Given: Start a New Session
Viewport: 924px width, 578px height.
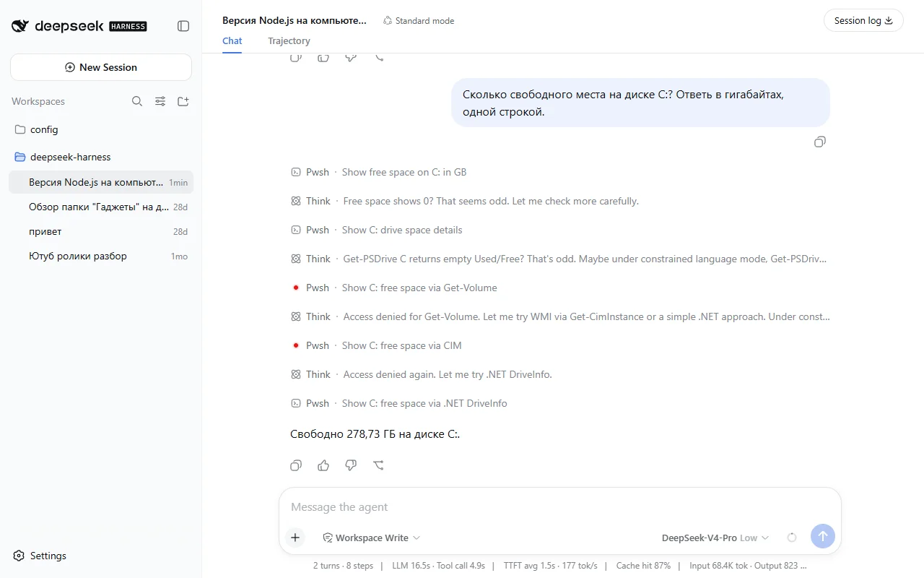Looking at the screenshot, I should [x=101, y=67].
